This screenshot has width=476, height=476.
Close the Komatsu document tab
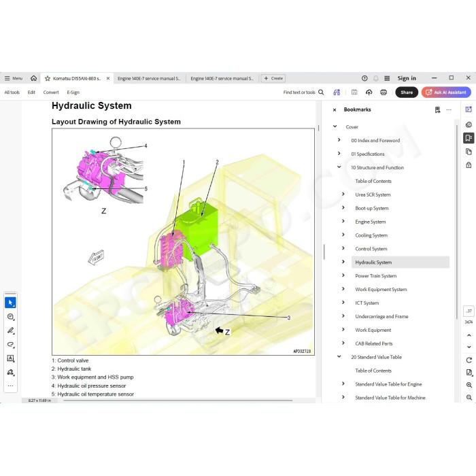pos(107,78)
